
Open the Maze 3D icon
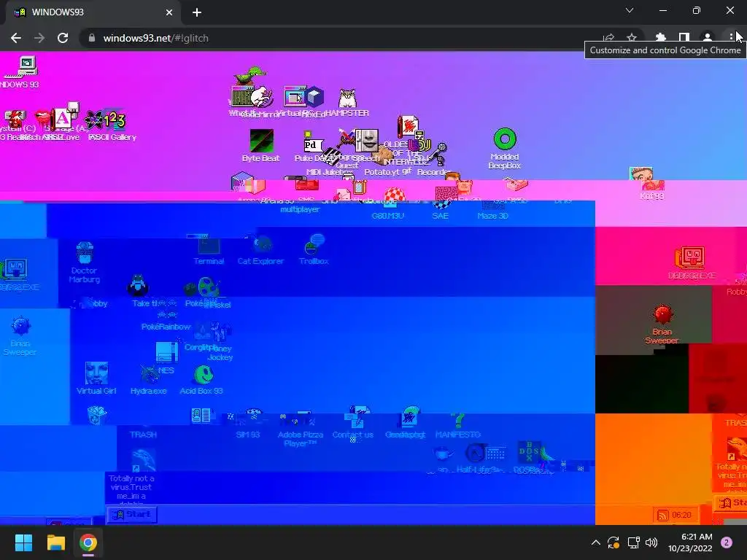[492, 211]
